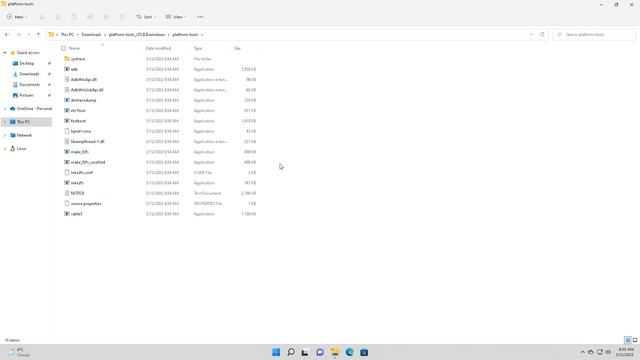Expand the Network tree node
This screenshot has width=640, height=360.
pyautogui.click(x=5, y=135)
